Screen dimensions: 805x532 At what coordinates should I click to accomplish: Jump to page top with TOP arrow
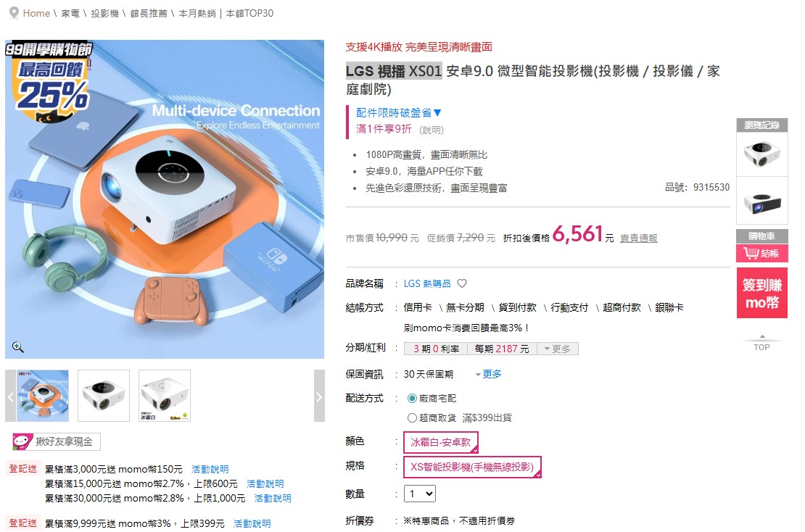(762, 344)
